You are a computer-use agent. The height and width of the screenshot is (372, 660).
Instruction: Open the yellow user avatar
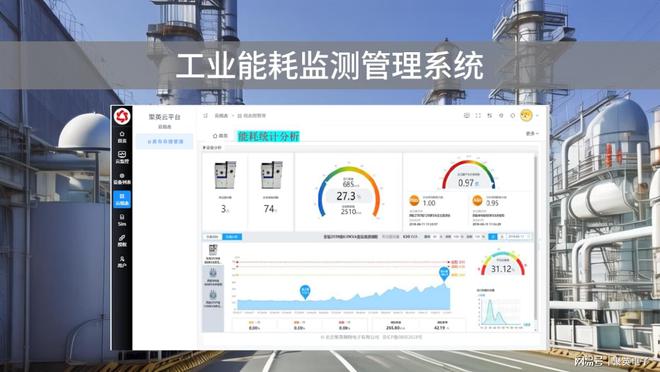click(526, 115)
